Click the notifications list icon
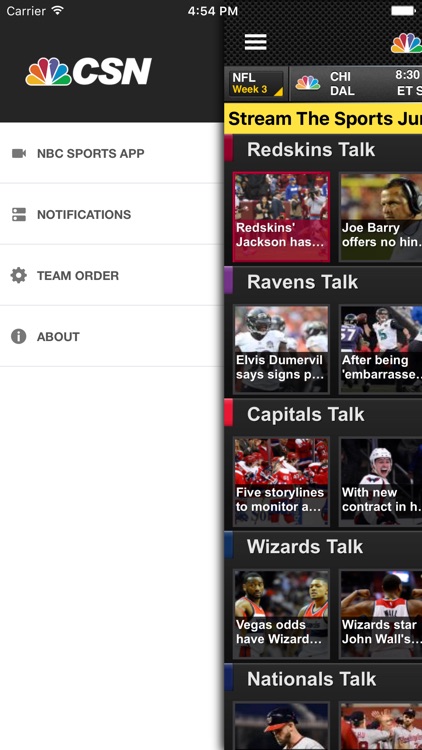Screen dimensions: 422x750 (x=19, y=214)
